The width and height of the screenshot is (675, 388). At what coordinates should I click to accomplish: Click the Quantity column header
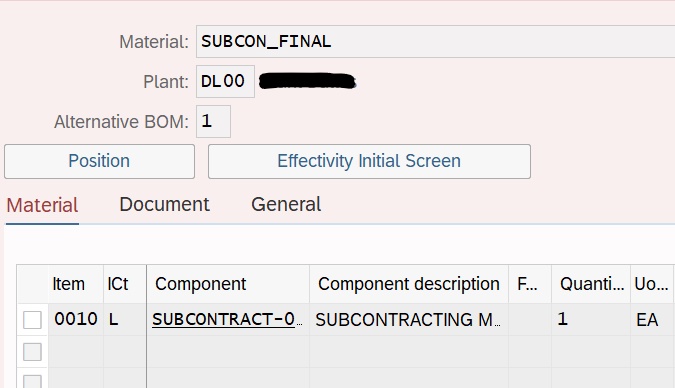pyautogui.click(x=591, y=284)
